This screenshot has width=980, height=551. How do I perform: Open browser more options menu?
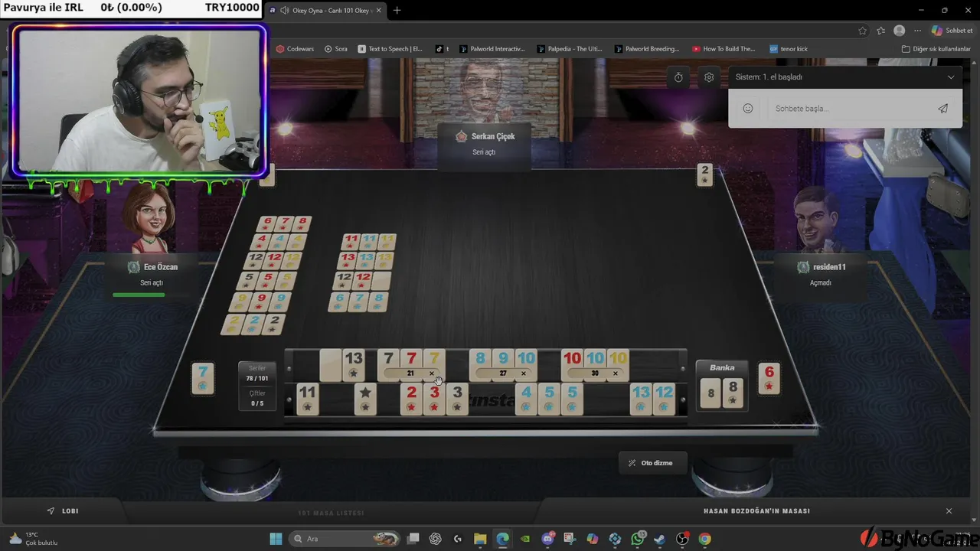tap(917, 31)
